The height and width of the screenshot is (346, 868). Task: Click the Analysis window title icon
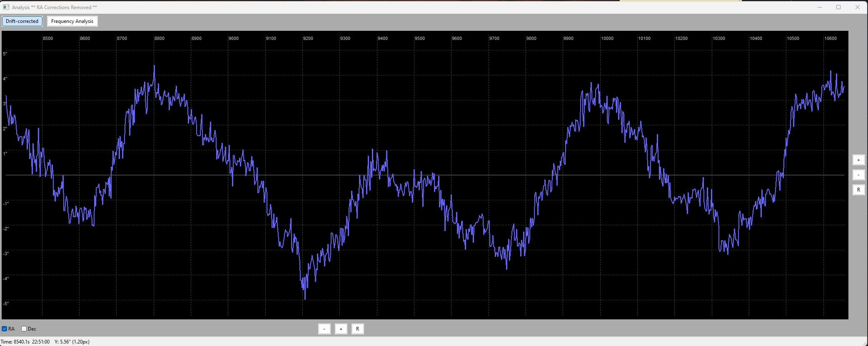[x=6, y=7]
